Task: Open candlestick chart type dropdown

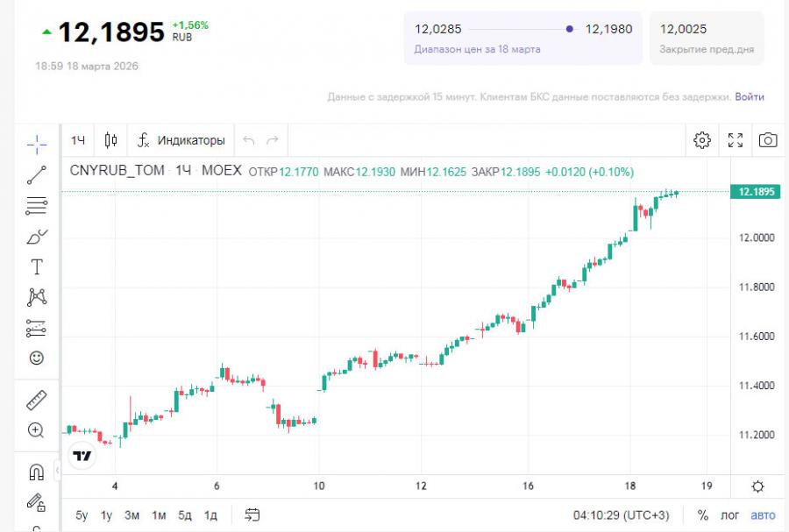Action: pyautogui.click(x=110, y=140)
